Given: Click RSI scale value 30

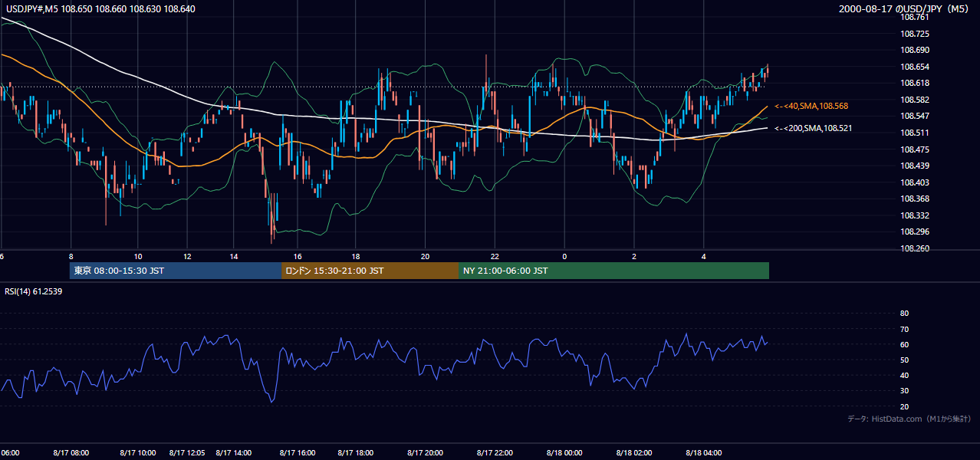Looking at the screenshot, I should (x=904, y=391).
